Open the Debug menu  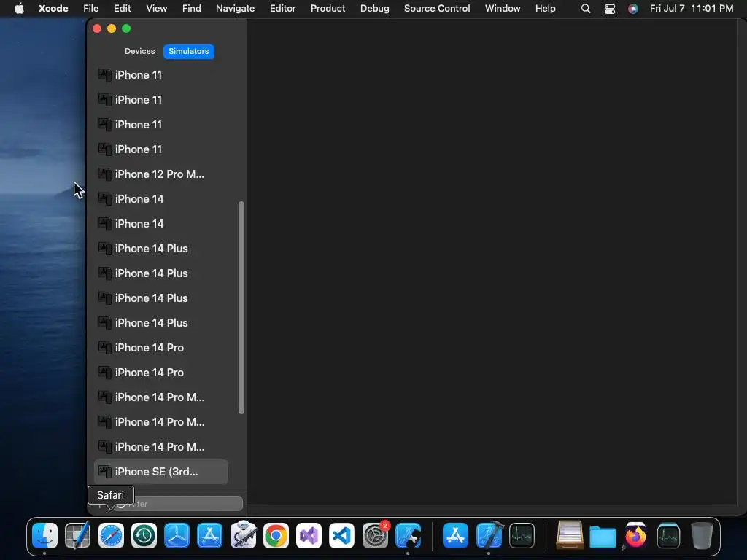[374, 8]
